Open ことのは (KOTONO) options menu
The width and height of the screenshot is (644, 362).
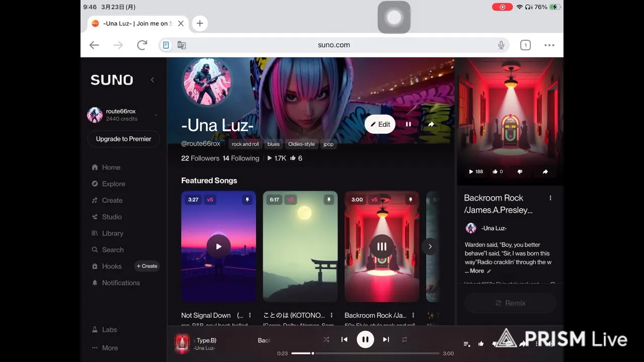pyautogui.click(x=332, y=315)
